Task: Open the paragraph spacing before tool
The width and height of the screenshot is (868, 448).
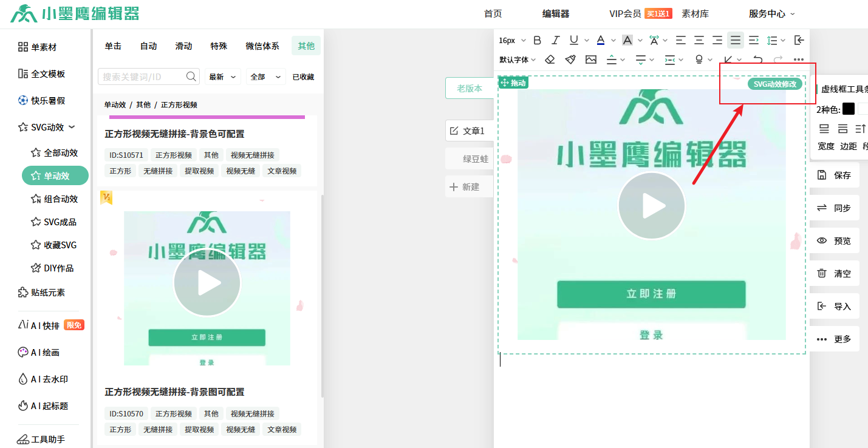Action: tap(612, 59)
